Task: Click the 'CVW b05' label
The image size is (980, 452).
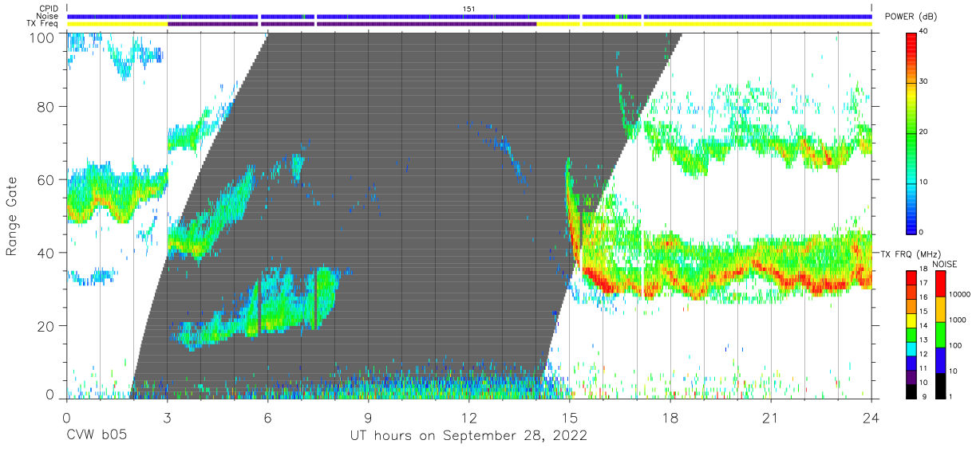Action: (97, 436)
